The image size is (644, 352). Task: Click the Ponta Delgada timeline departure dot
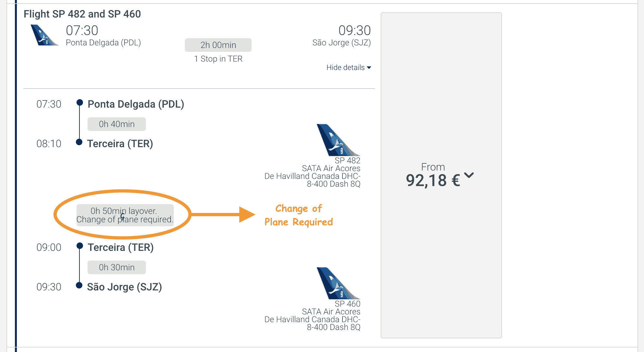tap(79, 103)
